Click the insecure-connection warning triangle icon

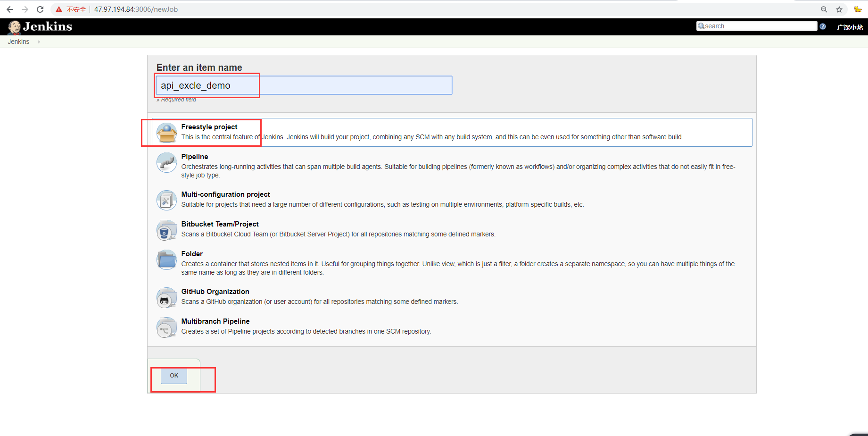tap(59, 9)
